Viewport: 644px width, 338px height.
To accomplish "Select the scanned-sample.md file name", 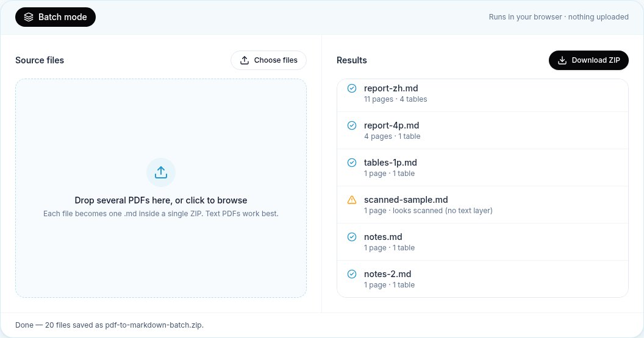I will click(x=406, y=200).
